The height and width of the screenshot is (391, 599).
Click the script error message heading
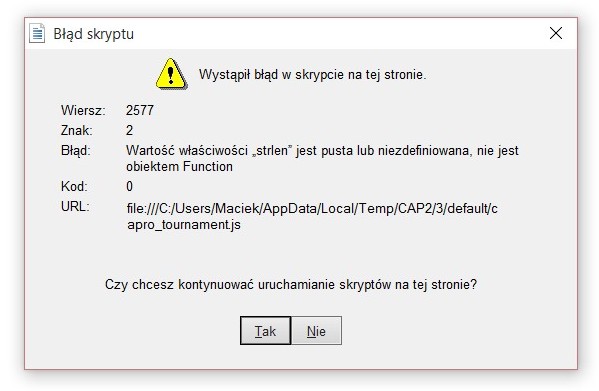312,74
